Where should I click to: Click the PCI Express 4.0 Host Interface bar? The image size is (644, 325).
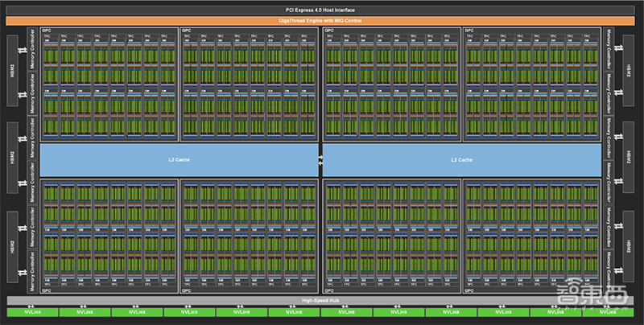click(x=321, y=9)
